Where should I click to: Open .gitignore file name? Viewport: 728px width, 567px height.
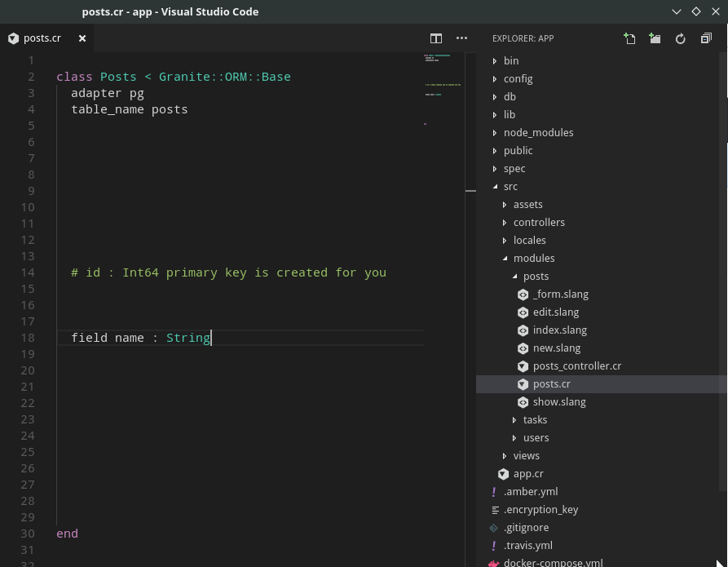click(526, 528)
